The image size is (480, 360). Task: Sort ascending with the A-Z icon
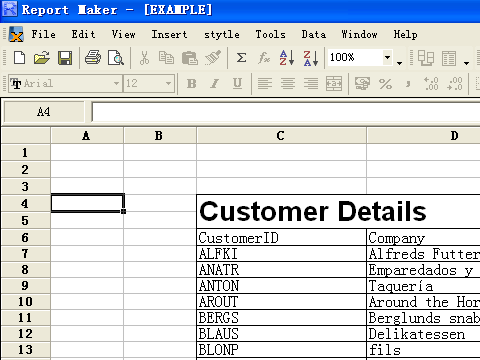click(x=287, y=58)
